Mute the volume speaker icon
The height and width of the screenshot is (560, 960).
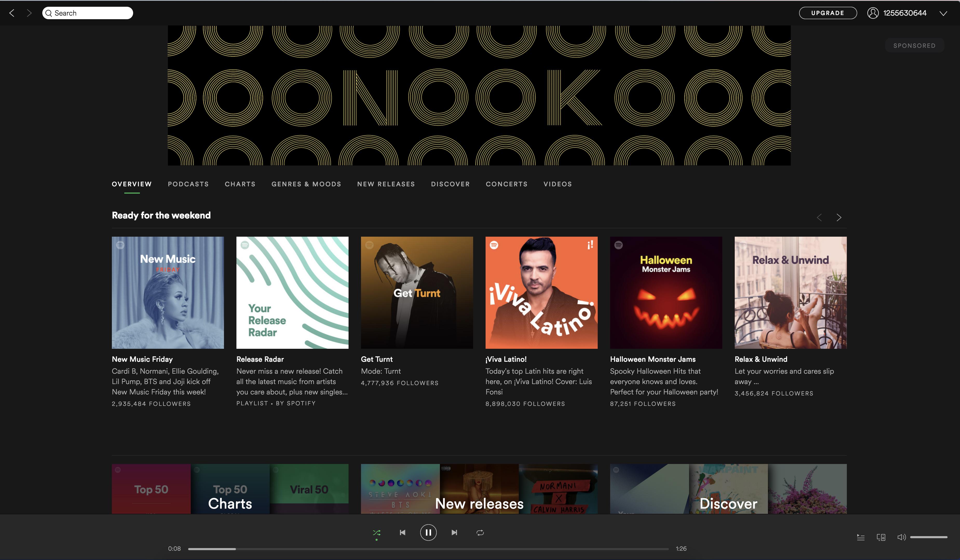[901, 537]
